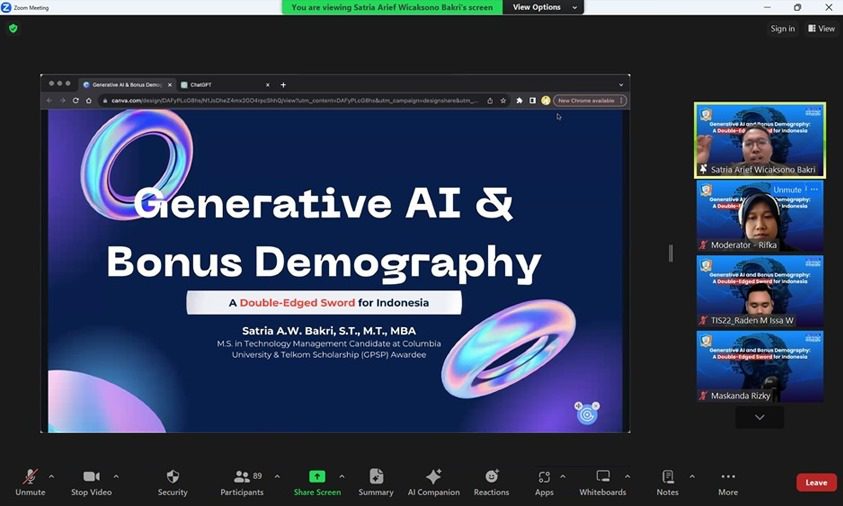
Task: Open the Chrome extensions puzzle icon
Action: pyautogui.click(x=519, y=101)
